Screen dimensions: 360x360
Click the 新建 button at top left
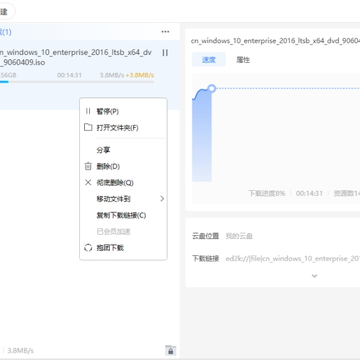click(x=7, y=12)
